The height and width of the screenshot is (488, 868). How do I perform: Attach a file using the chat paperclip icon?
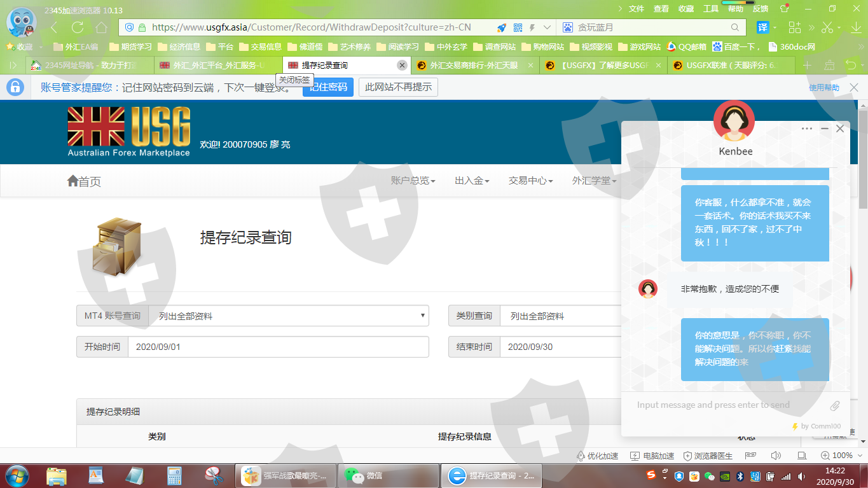pyautogui.click(x=835, y=405)
